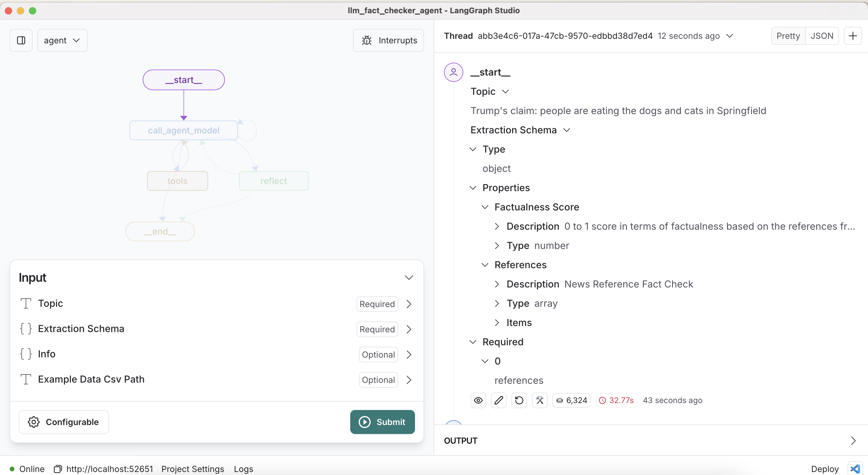
Task: Click the rerun circular arrow icon
Action: (519, 400)
